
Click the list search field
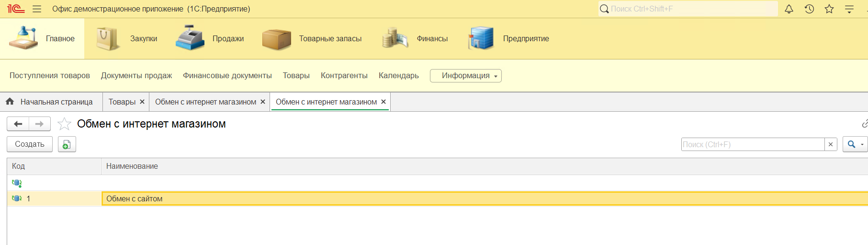pos(752,144)
